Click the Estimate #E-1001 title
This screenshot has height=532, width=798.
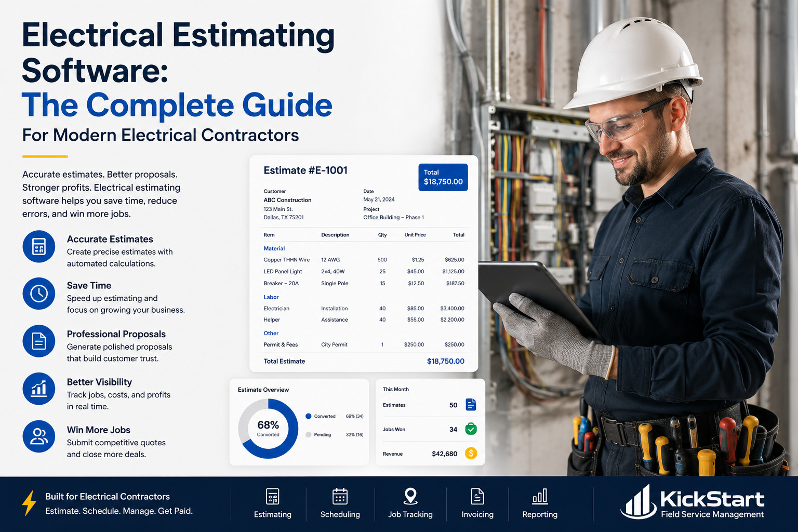pyautogui.click(x=305, y=170)
